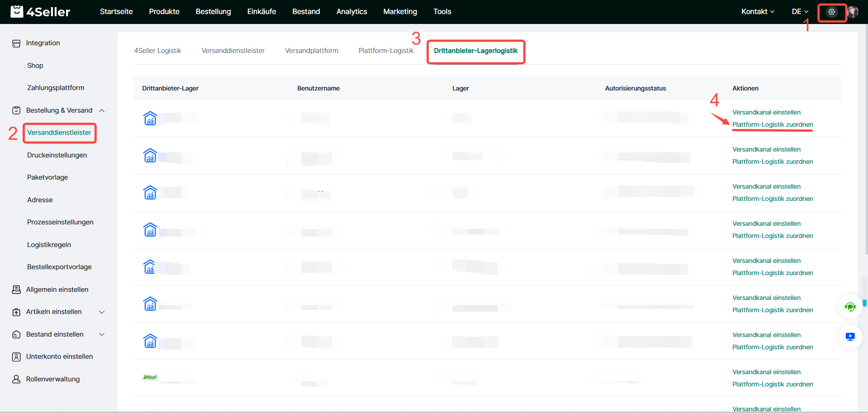Image resolution: width=868 pixels, height=414 pixels.
Task: Open Analytics in the top menu
Action: (351, 12)
